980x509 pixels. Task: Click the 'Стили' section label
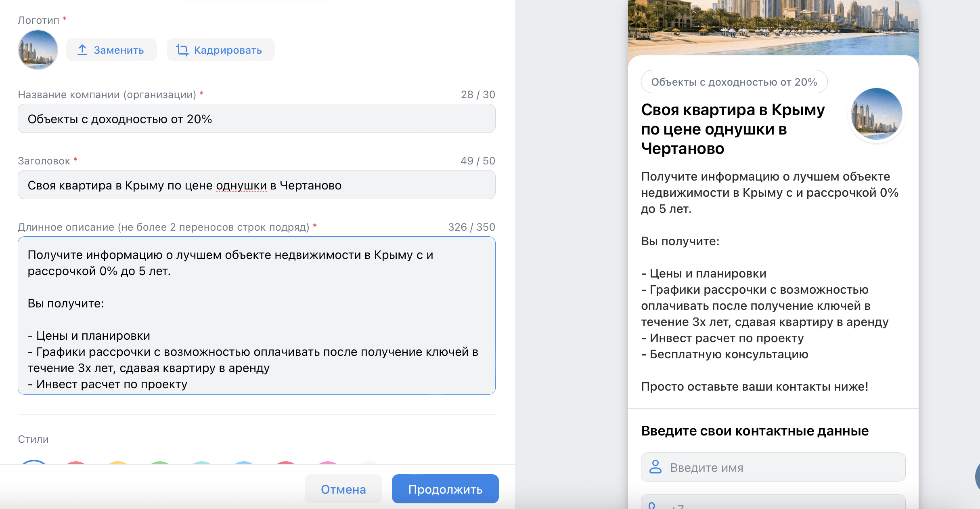tap(33, 439)
